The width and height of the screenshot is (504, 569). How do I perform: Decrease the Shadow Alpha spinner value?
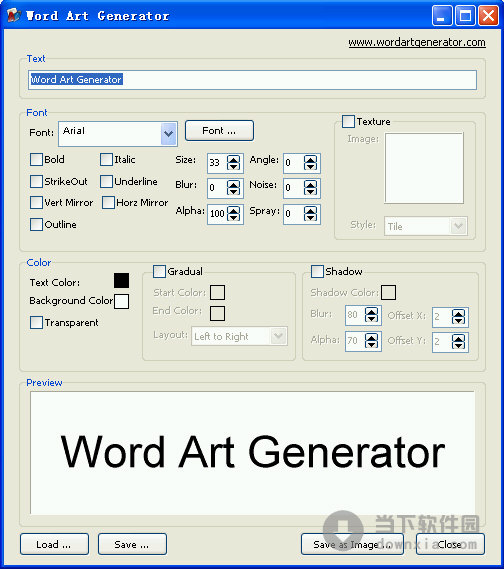tap(371, 344)
